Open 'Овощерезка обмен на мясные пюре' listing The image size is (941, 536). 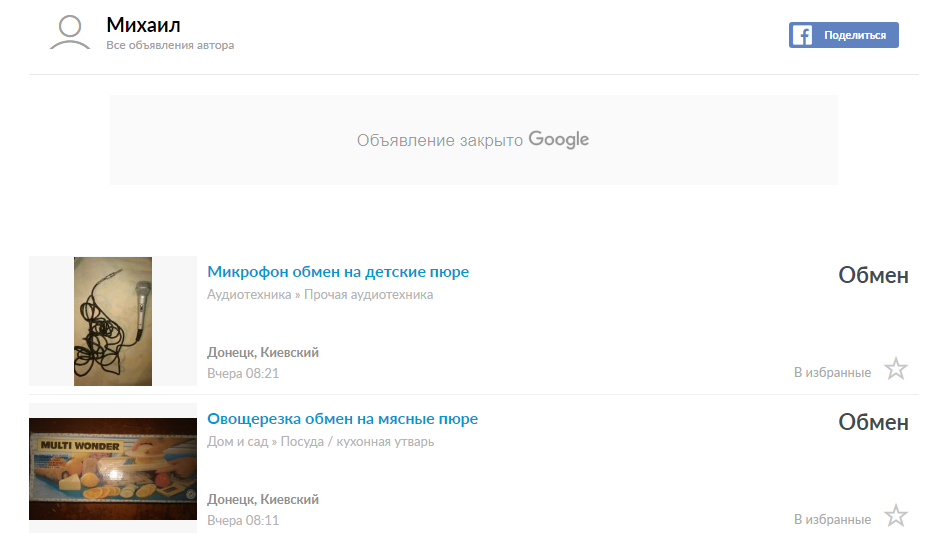[x=342, y=419]
